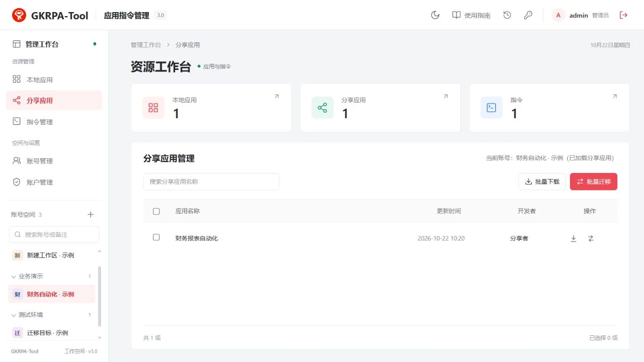
Task: Click the 分享应用 share card icon
Action: (x=323, y=108)
